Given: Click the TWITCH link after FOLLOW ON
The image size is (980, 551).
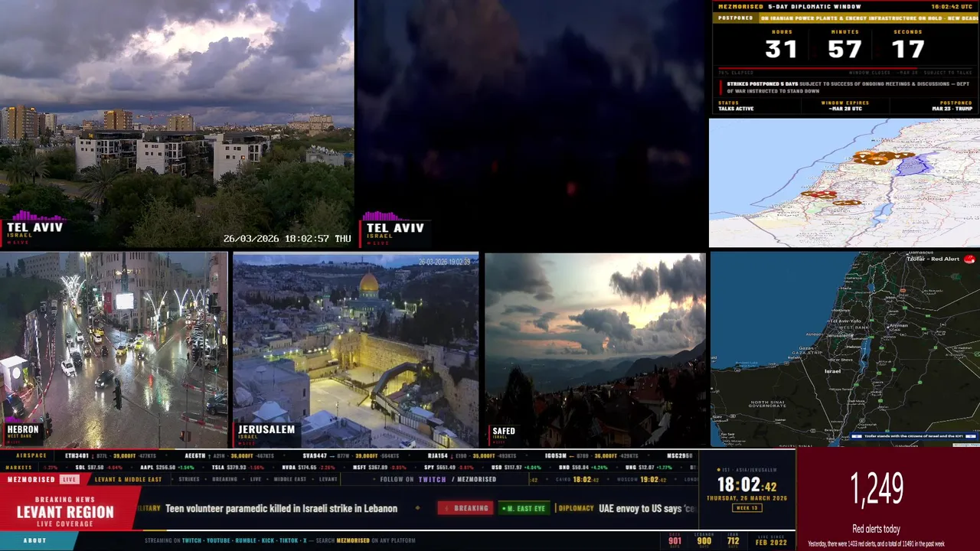Looking at the screenshot, I should point(433,480).
